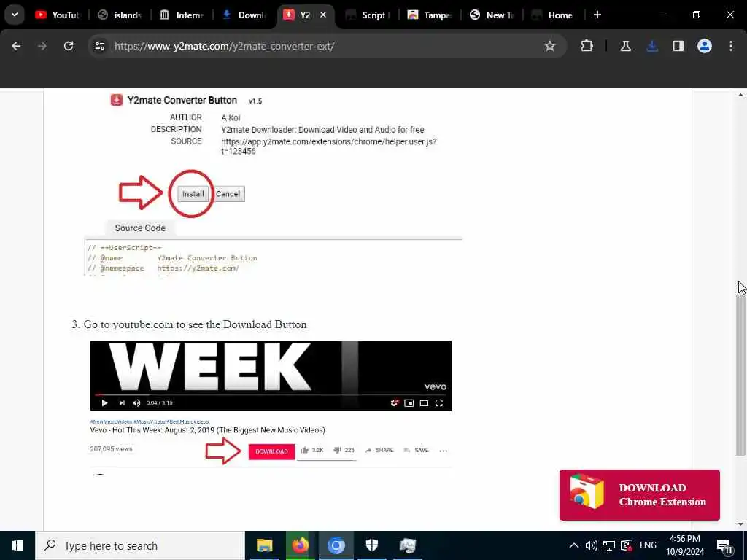Open the more options ellipsis under video
747x560 pixels.
click(443, 451)
